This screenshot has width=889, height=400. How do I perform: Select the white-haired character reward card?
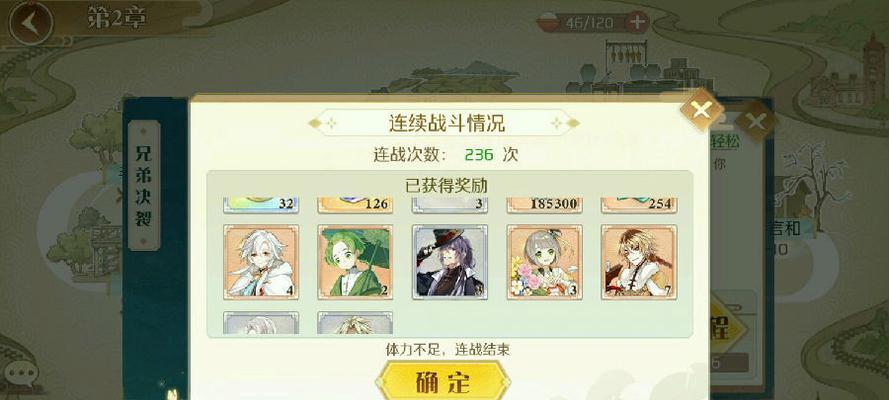click(x=261, y=262)
